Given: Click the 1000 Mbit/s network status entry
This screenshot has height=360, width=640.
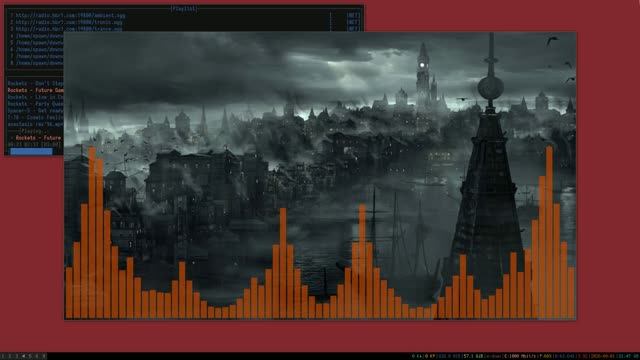Looking at the screenshot, I should pos(521,356).
